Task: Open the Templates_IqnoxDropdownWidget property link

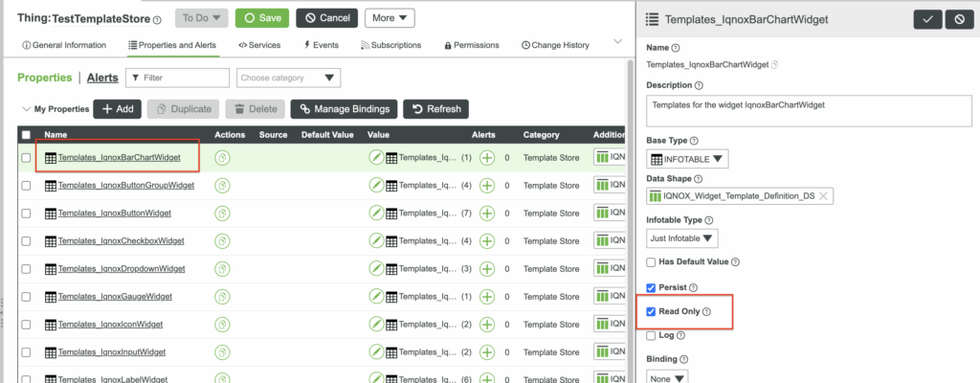Action: (x=115, y=269)
